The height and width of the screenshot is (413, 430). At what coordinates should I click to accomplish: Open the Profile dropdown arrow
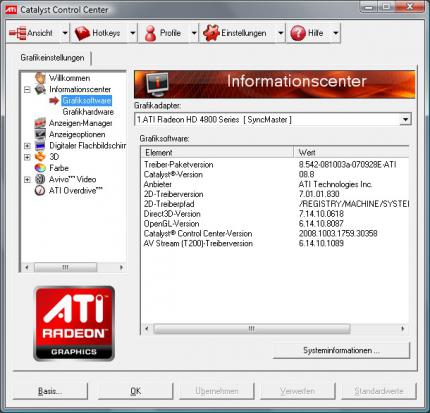[x=194, y=33]
